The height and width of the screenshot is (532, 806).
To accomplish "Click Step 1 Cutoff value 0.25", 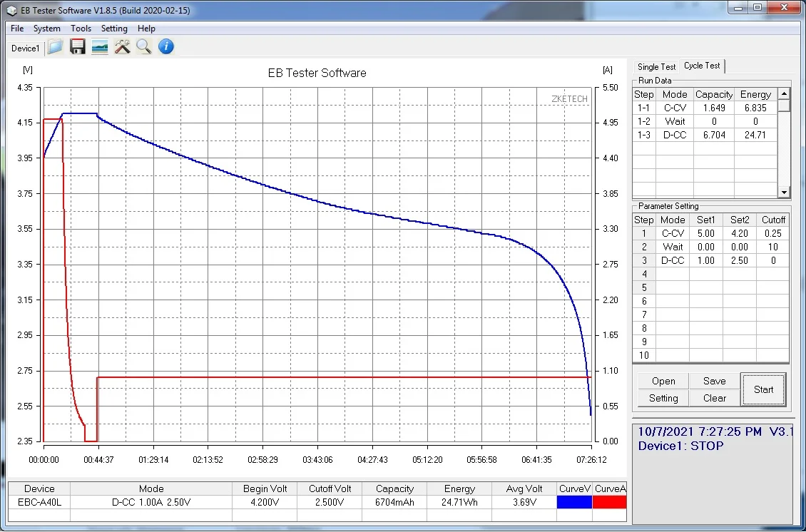I will point(772,233).
